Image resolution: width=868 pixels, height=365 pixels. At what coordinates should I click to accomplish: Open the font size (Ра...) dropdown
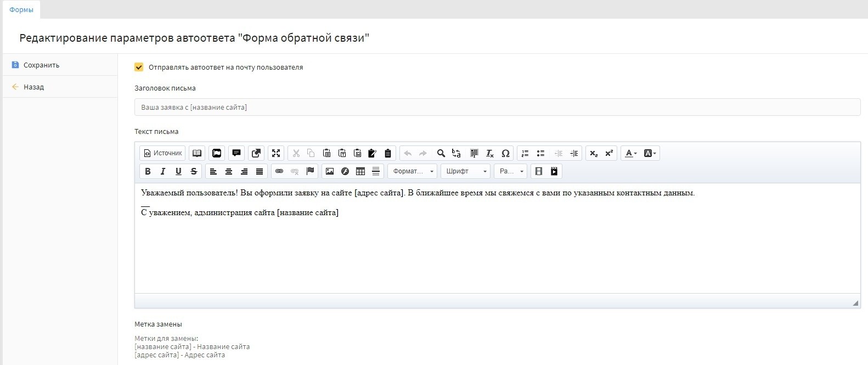[x=510, y=171]
